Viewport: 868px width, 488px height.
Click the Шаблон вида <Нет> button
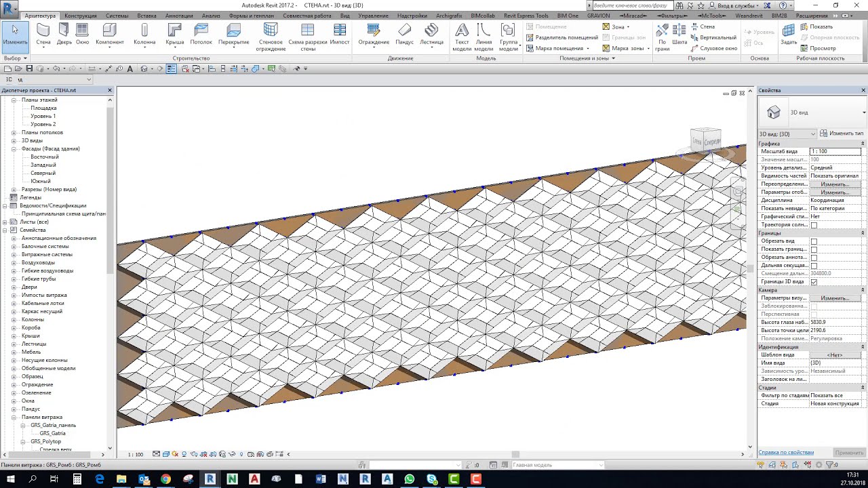point(835,355)
